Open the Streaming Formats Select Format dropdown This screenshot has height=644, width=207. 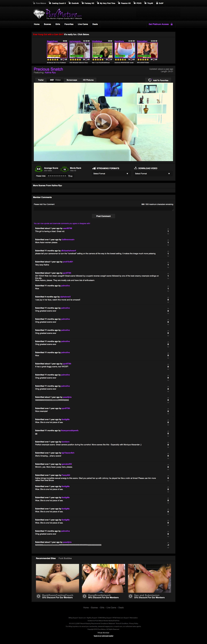click(x=111, y=174)
